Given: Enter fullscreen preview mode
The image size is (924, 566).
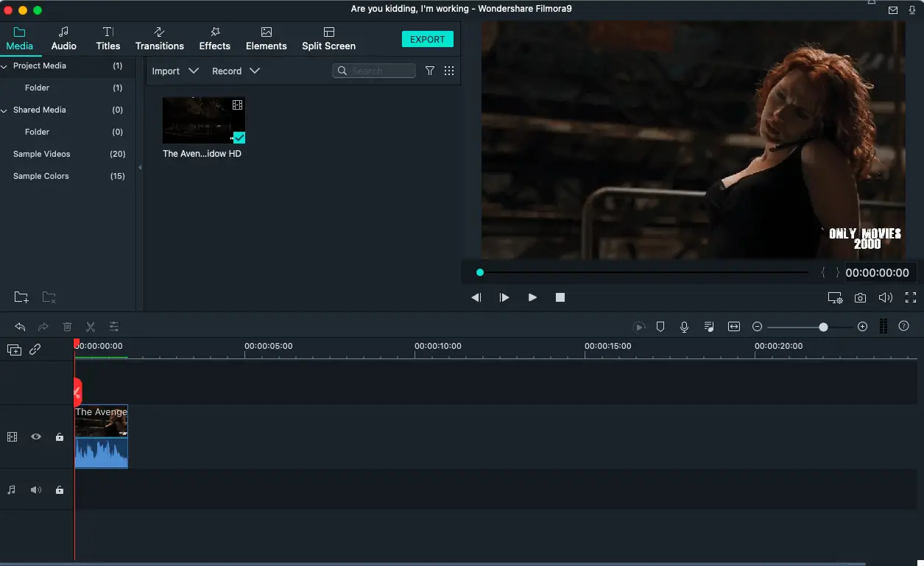Looking at the screenshot, I should [911, 298].
